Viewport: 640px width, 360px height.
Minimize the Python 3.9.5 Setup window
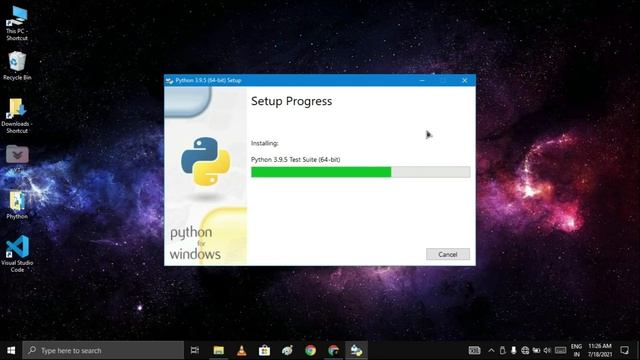422,80
